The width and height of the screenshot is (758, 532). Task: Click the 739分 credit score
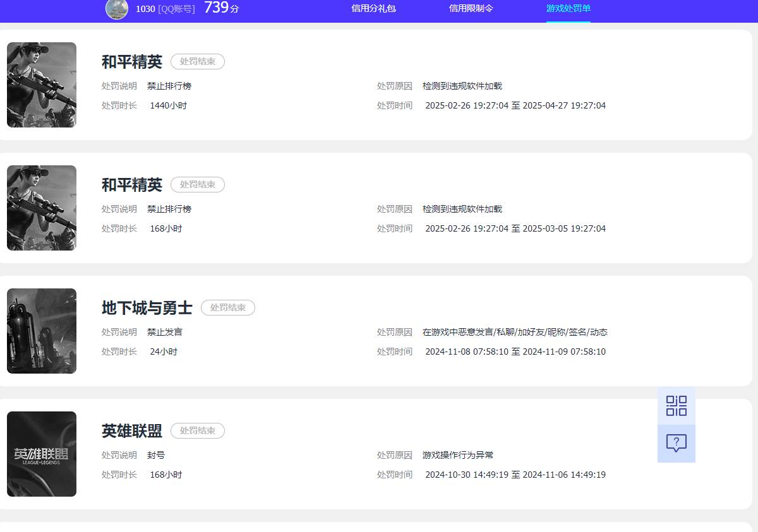221,8
